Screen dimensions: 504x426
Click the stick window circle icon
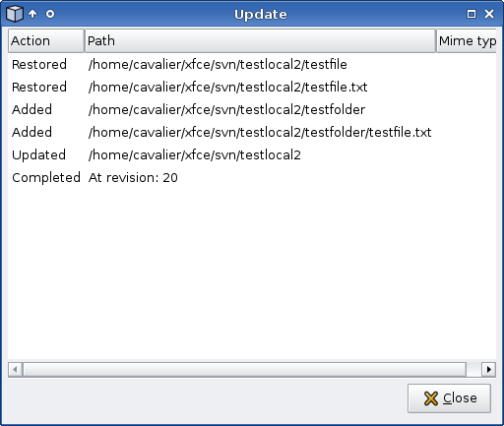pyautogui.click(x=50, y=14)
